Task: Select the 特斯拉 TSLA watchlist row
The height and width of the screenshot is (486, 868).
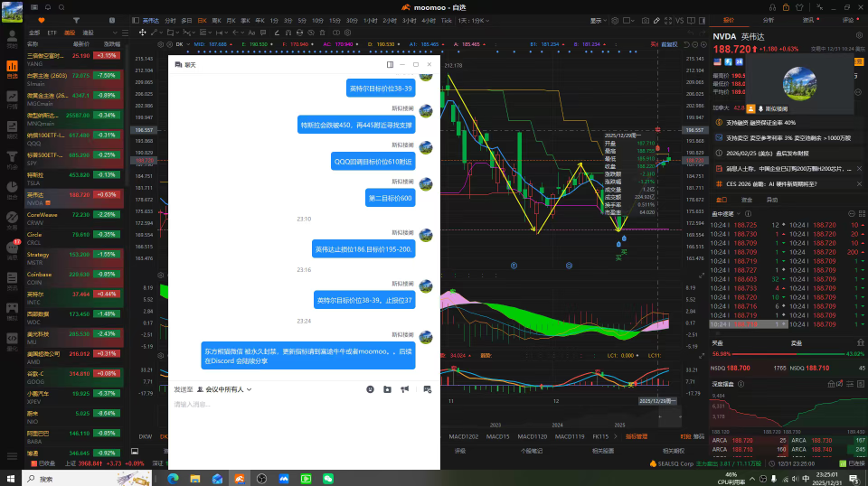Action: click(x=73, y=179)
